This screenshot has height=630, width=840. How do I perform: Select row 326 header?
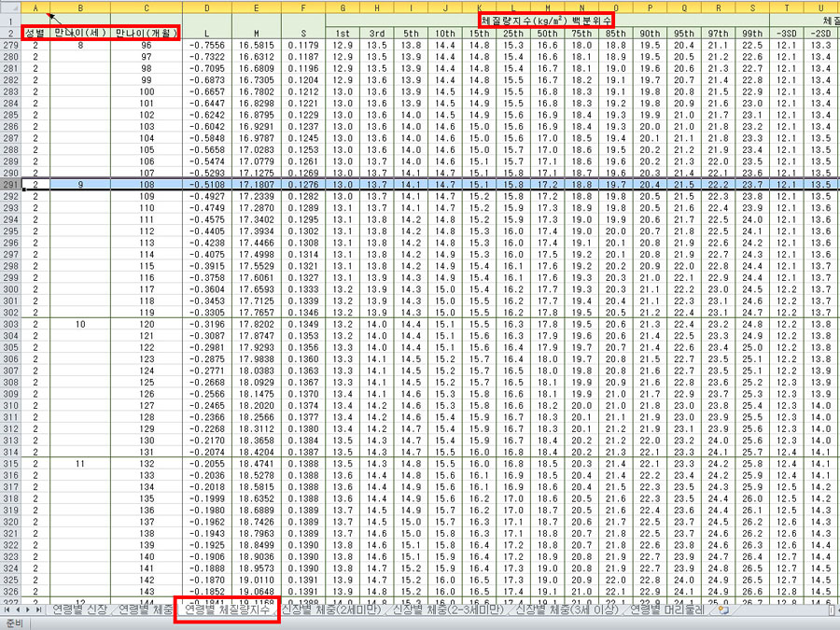10,592
